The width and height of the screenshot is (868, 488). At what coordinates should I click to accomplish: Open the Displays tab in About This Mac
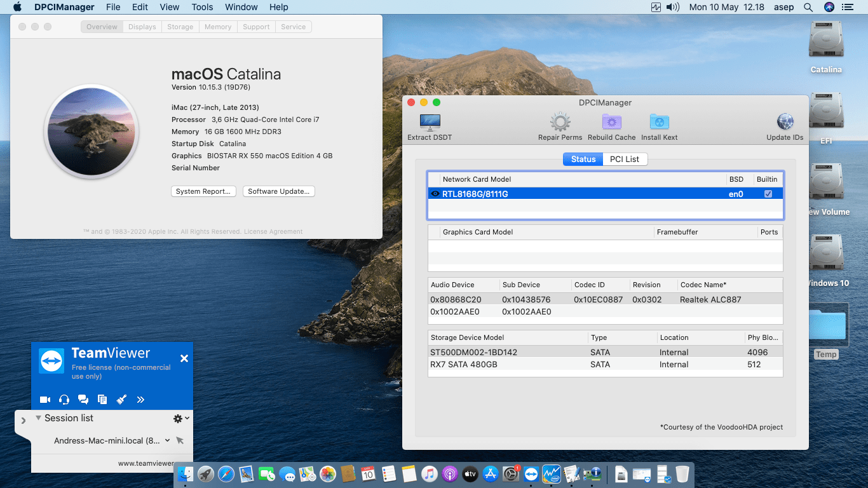pyautogui.click(x=142, y=27)
